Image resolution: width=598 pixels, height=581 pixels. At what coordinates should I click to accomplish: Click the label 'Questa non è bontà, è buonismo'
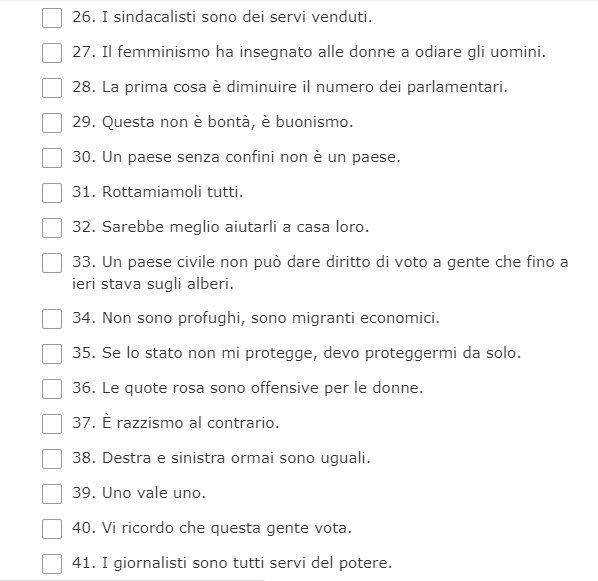click(227, 122)
